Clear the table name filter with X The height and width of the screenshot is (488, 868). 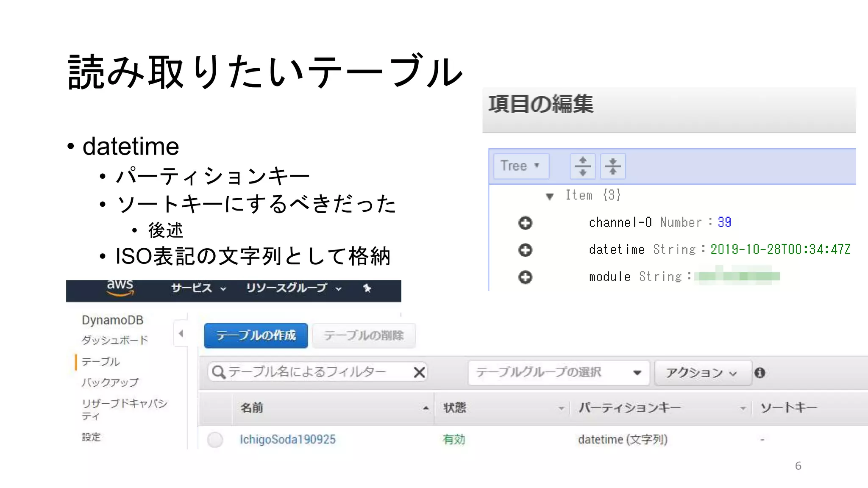pos(419,372)
